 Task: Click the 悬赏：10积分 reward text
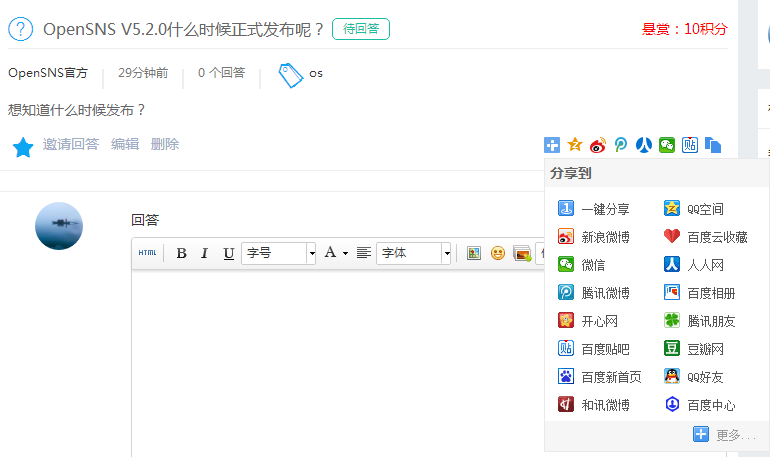tap(685, 29)
